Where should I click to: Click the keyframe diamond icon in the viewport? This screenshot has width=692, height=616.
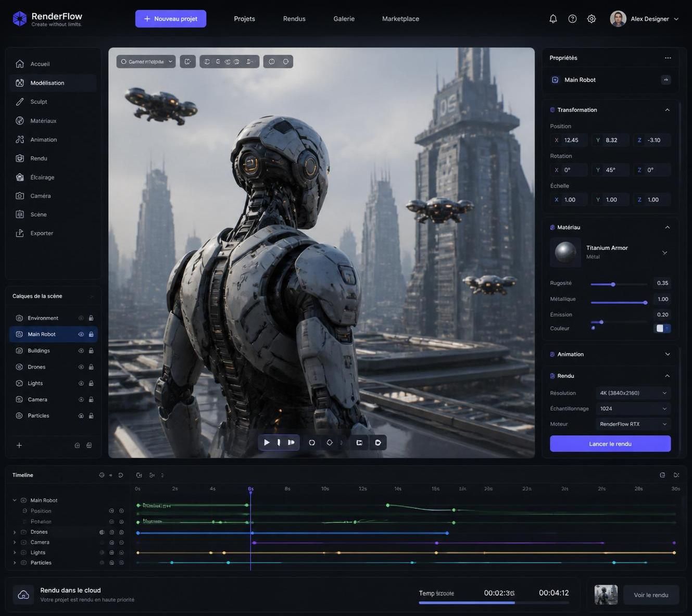point(330,443)
